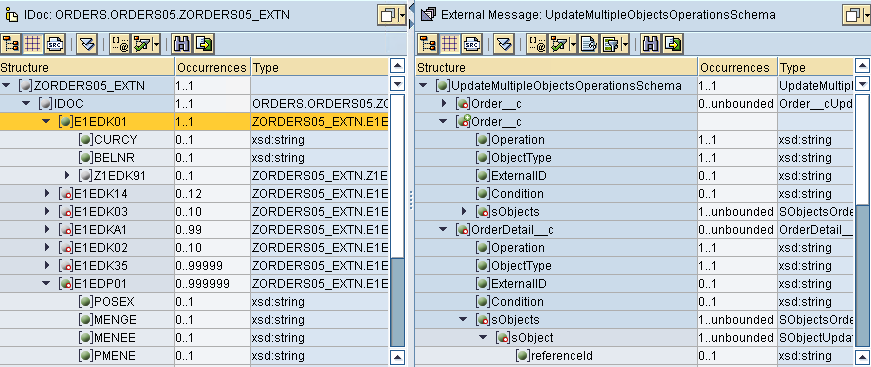Open binoculars search in External Message pane
The image size is (871, 367).
click(x=650, y=44)
